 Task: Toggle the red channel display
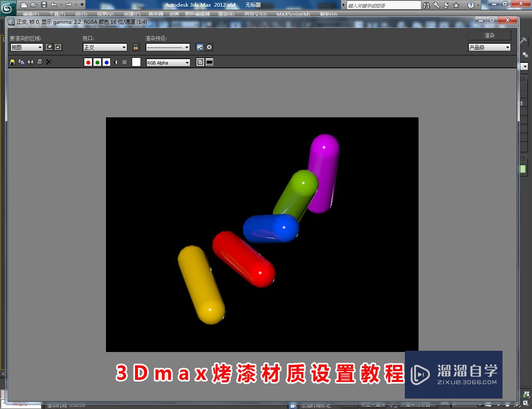[88, 62]
